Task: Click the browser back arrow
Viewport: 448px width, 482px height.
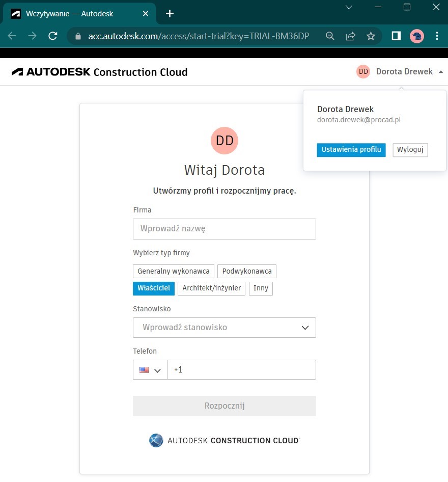Action: click(12, 36)
